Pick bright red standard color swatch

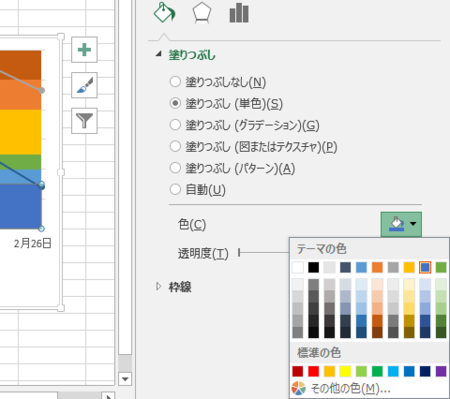[x=313, y=371]
